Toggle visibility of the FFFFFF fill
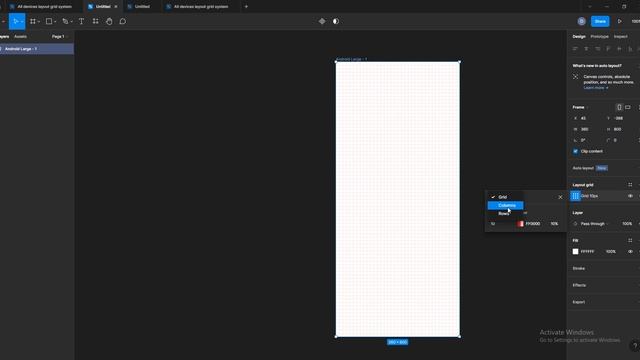Viewport: 640px width, 360px height. [x=630, y=251]
